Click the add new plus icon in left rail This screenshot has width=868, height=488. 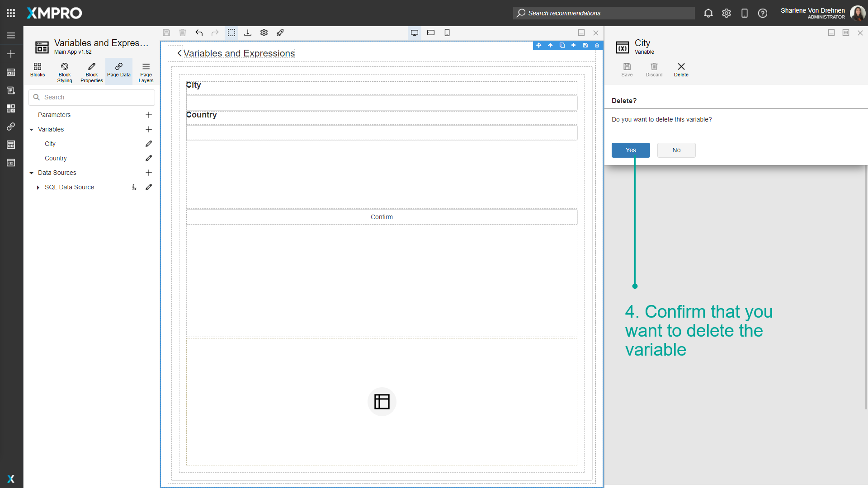11,54
